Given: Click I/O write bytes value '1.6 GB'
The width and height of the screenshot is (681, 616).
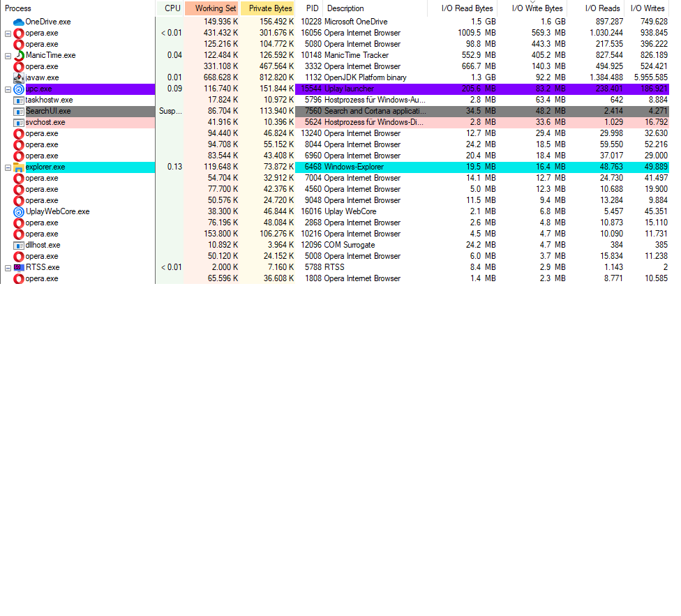Looking at the screenshot, I should pos(553,22).
